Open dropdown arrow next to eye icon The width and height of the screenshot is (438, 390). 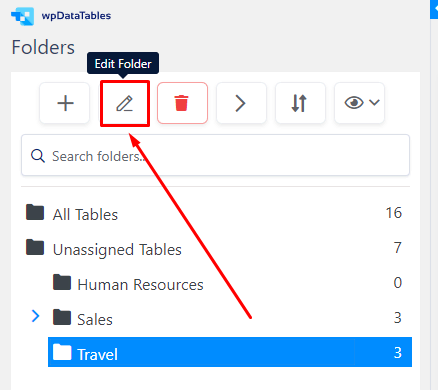coord(375,102)
